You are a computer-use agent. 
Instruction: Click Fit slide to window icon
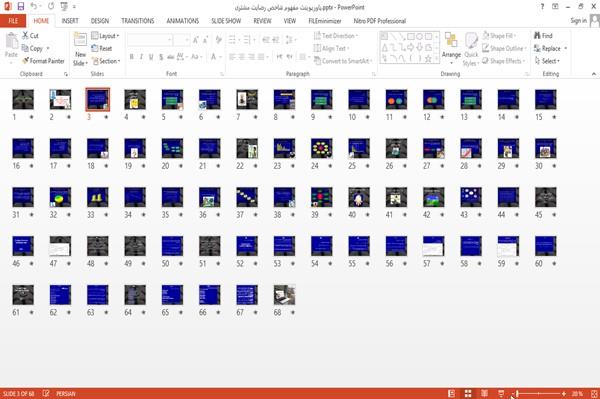[594, 393]
